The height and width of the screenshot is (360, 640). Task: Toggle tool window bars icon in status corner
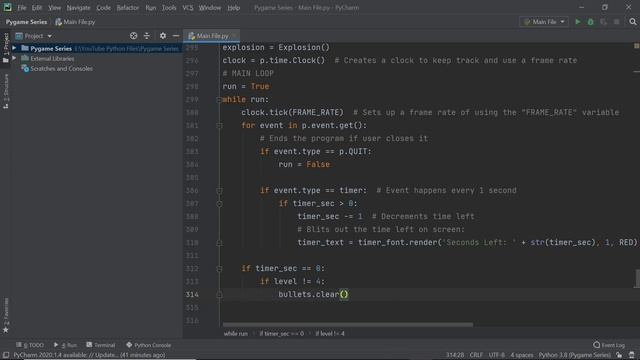point(6,355)
